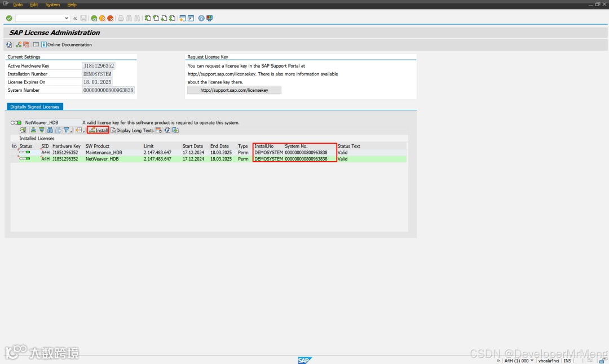Click the Display Long Texts button
This screenshot has height=364, width=609.
coord(133,130)
